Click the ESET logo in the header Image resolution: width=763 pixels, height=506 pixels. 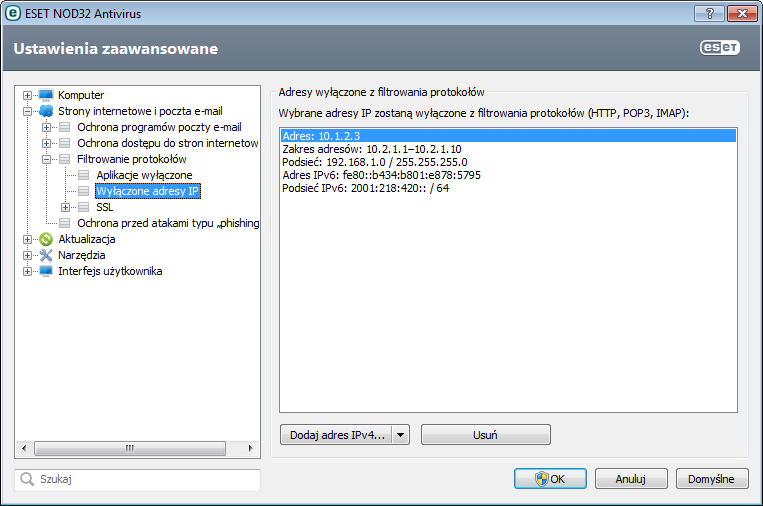pos(720,47)
